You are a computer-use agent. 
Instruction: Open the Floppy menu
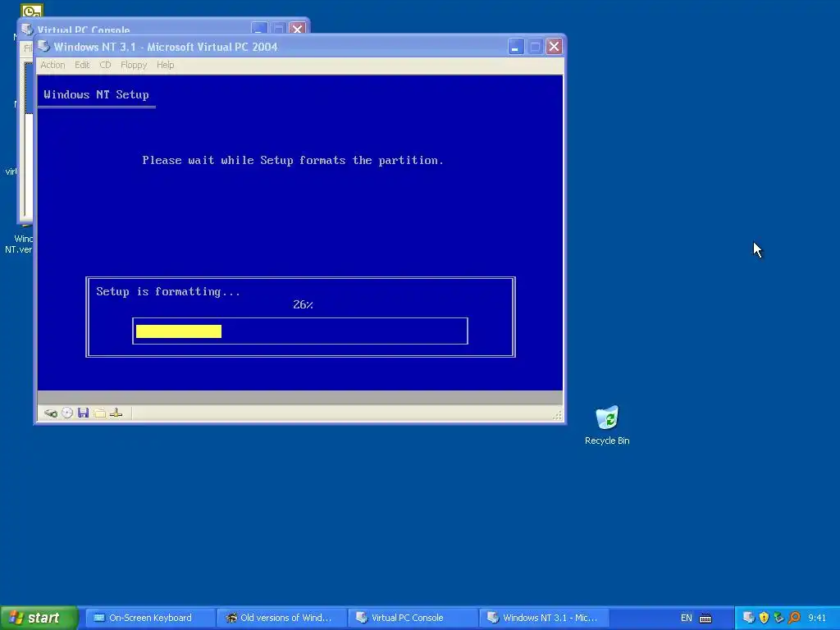134,65
